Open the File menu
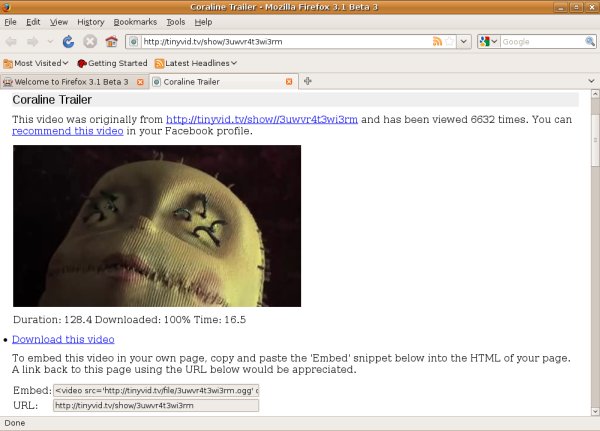The width and height of the screenshot is (600, 431). [x=10, y=22]
